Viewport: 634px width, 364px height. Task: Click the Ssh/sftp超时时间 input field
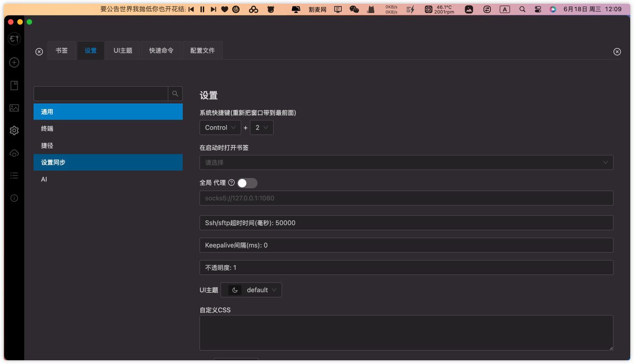point(406,223)
